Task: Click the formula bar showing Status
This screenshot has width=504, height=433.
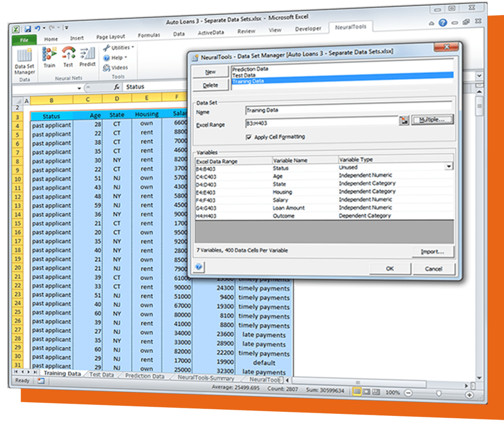Action: coord(154,86)
